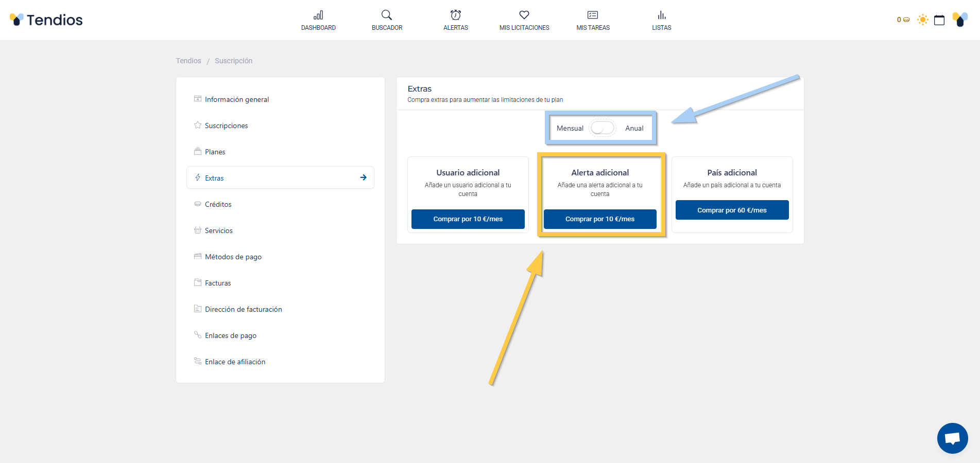Select Suscripciones in the sidebar
Image resolution: width=980 pixels, height=463 pixels.
tap(226, 126)
